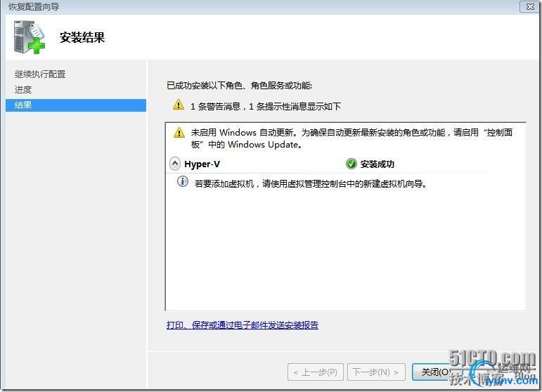Image resolution: width=542 pixels, height=392 pixels.
Task: Open link to print or email install report
Action: coord(243,325)
